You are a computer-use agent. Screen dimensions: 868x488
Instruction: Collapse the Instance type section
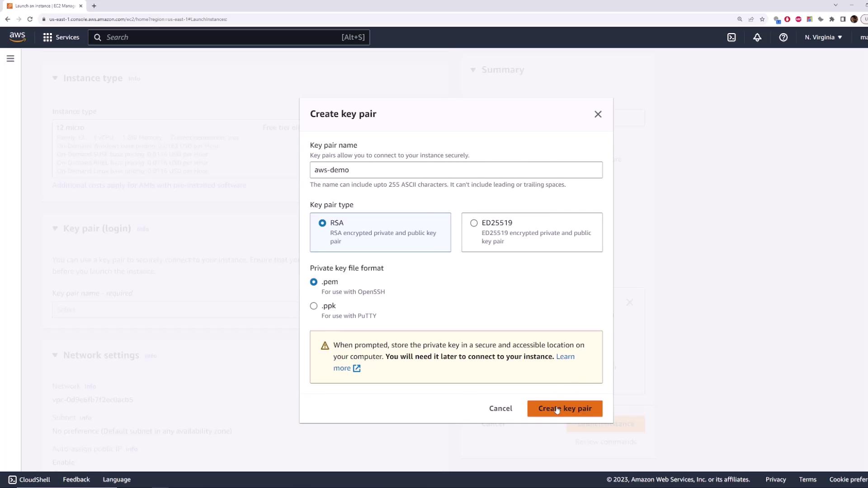[55, 78]
